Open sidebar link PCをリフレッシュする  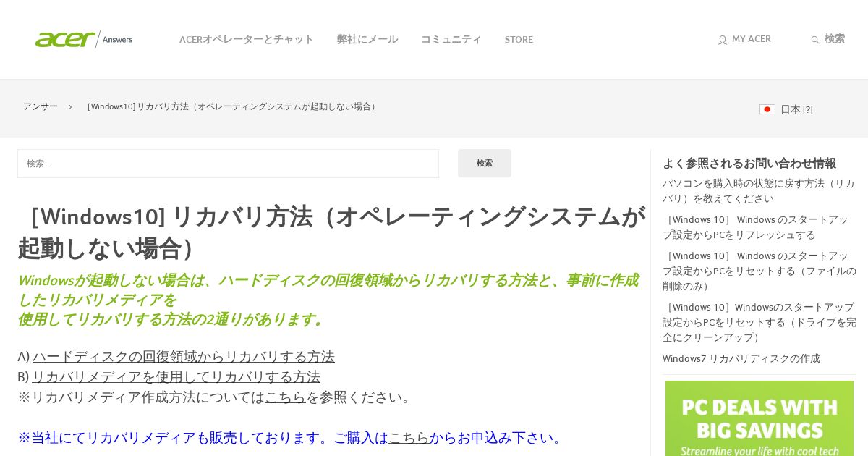click(x=755, y=227)
